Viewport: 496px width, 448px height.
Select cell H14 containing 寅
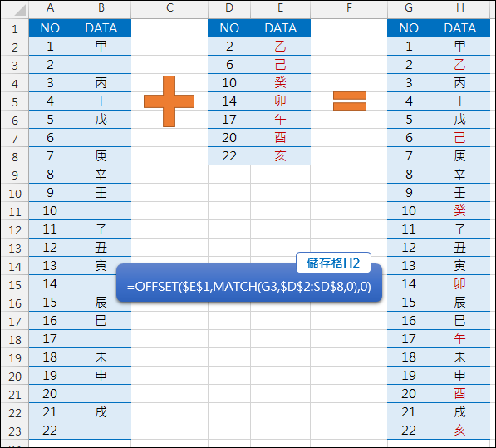[460, 266]
